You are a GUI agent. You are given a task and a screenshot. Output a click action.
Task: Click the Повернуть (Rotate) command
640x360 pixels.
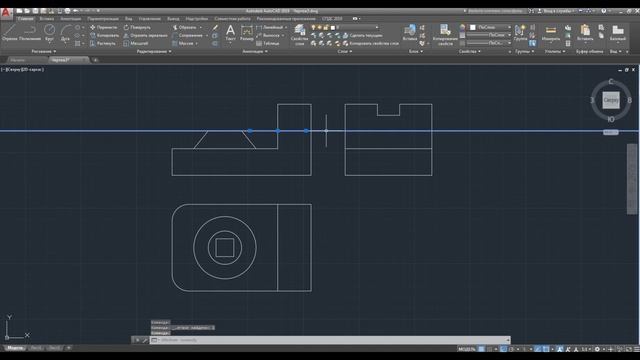coord(137,27)
